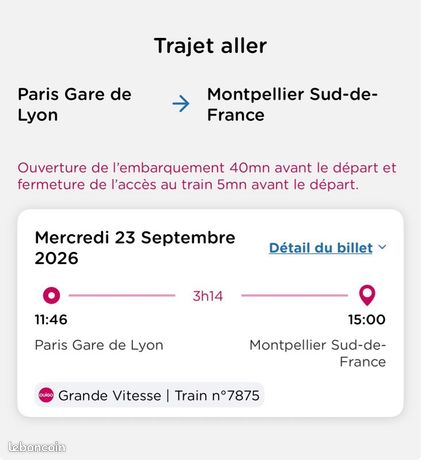
Task: Click the 15:00 arrival time
Action: [x=367, y=320]
